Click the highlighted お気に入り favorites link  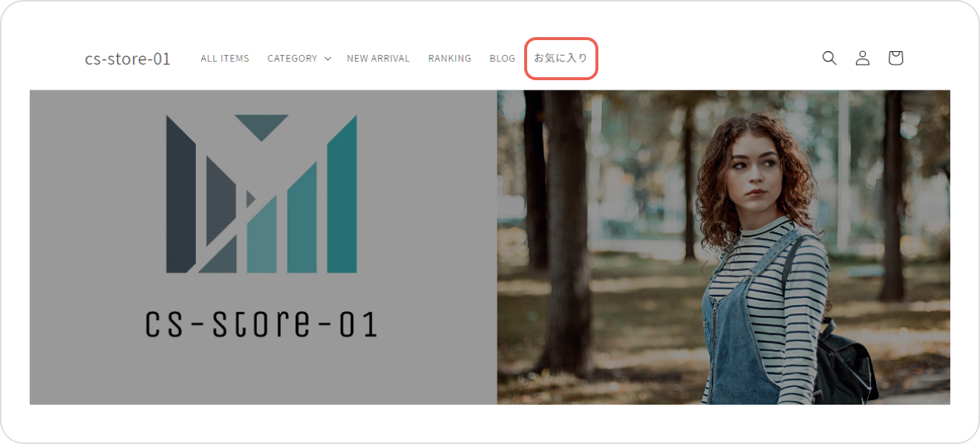561,58
